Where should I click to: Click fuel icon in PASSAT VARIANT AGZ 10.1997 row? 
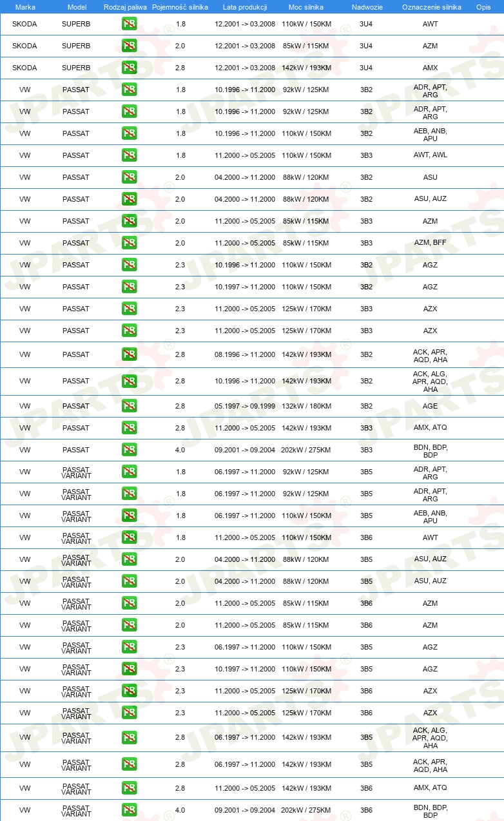pyautogui.click(x=129, y=669)
